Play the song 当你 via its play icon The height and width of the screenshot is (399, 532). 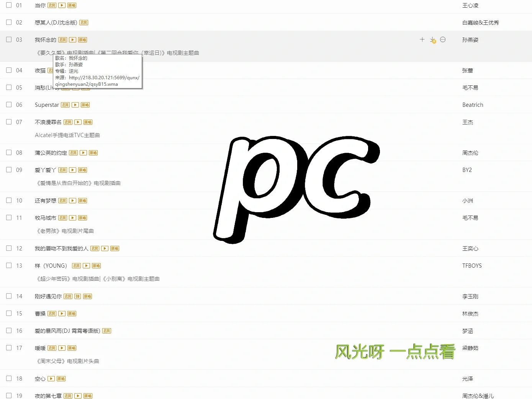click(62, 5)
